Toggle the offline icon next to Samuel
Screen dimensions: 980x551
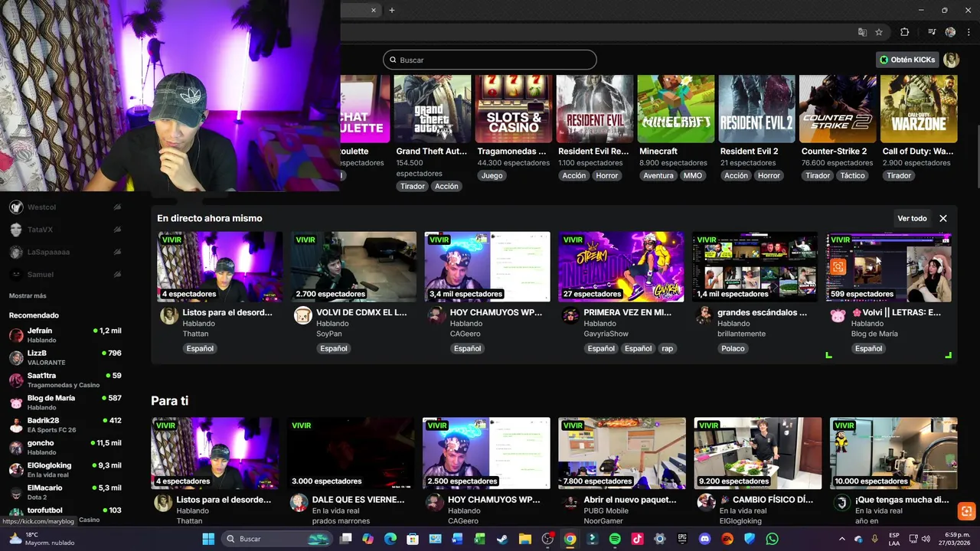pos(117,274)
